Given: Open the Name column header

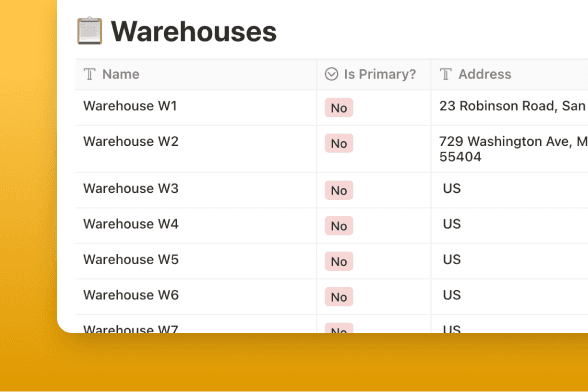Looking at the screenshot, I should tap(196, 74).
